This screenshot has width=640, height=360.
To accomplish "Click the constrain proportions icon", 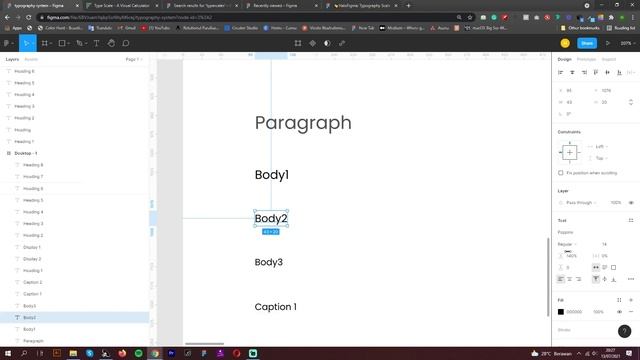I will pyautogui.click(x=631, y=102).
